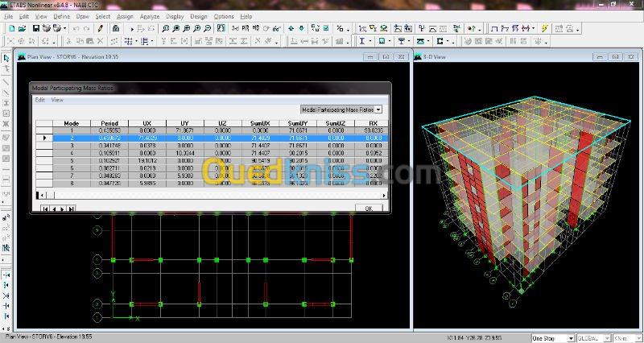Open the Analyze menu
Image resolution: width=644 pixels, height=343 pixels.
[x=150, y=16]
